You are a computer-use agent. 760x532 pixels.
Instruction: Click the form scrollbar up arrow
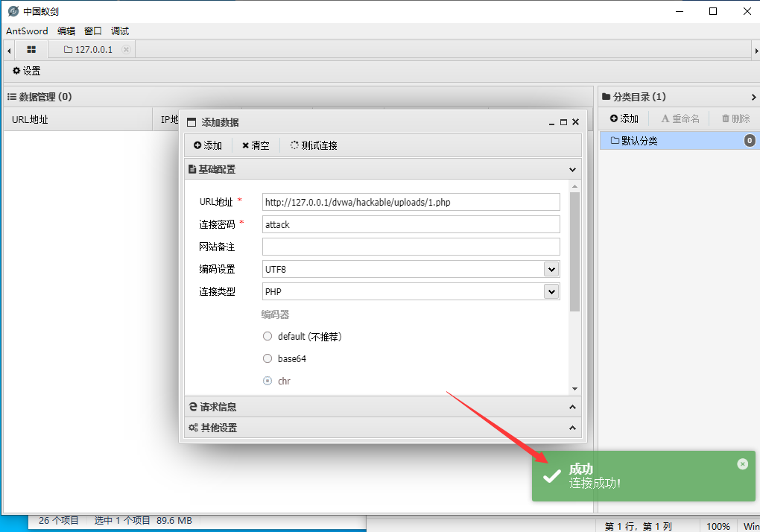point(575,186)
